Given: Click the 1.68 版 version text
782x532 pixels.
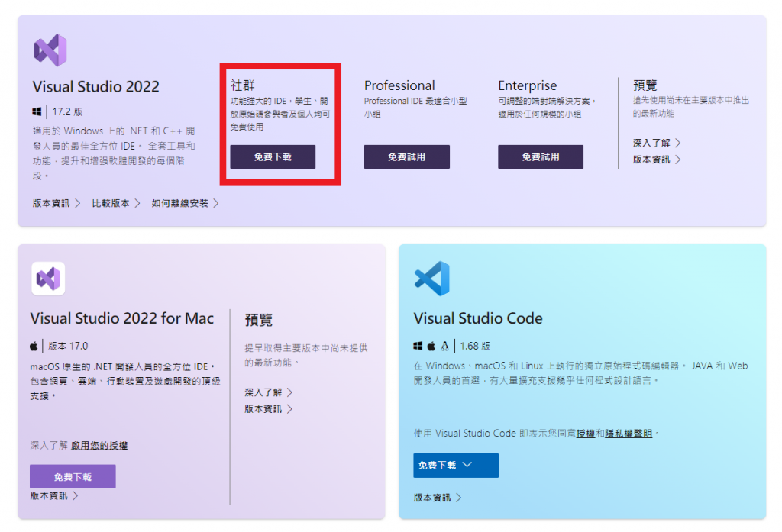Looking at the screenshot, I should pos(475,346).
